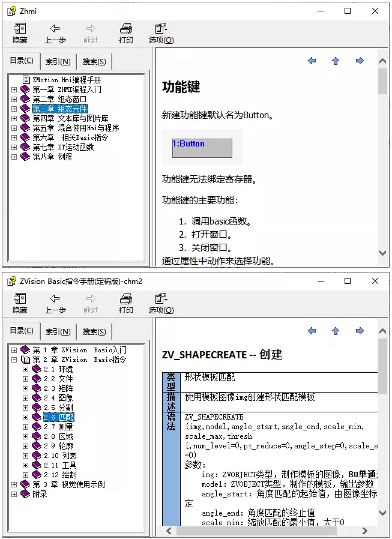This screenshot has width=392, height=539.
Task: Expand 2.6 匹配 node
Action: point(25,417)
